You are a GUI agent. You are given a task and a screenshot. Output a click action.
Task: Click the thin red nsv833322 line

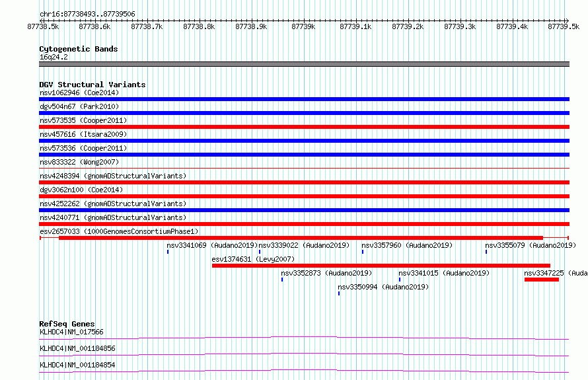point(304,168)
